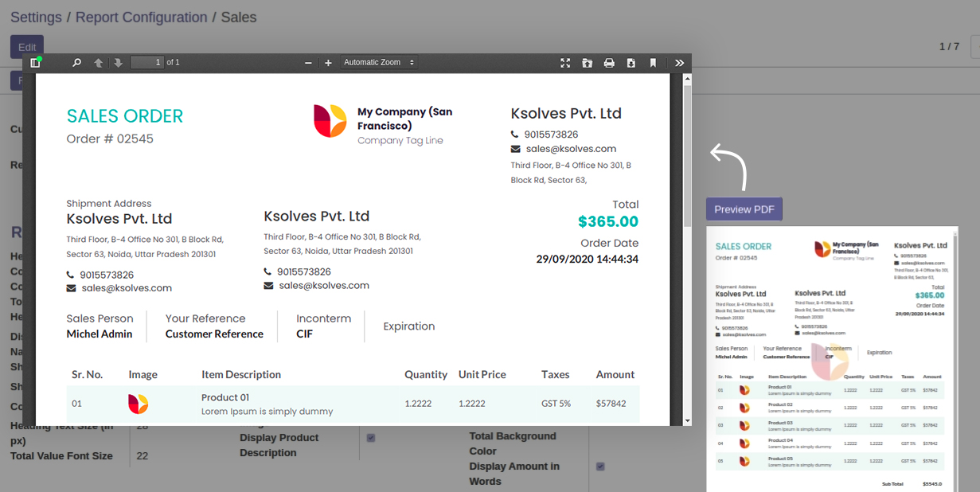
Task: Click the report preview thumbnail
Action: click(x=832, y=358)
